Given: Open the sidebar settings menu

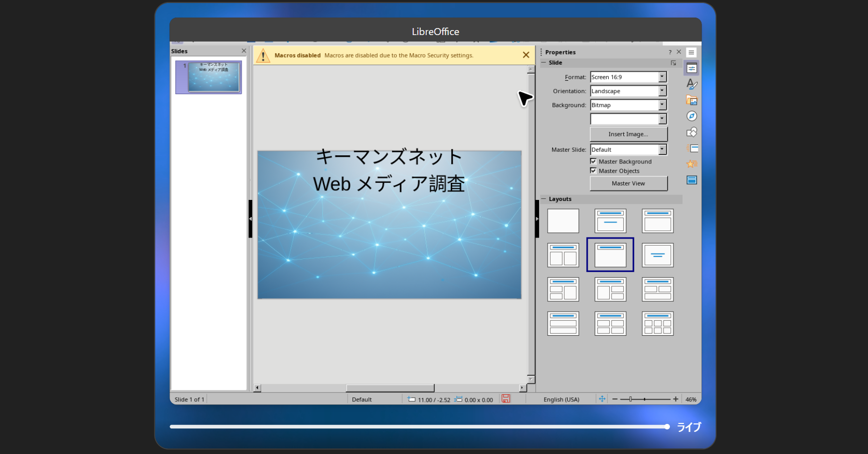Looking at the screenshot, I should point(691,52).
